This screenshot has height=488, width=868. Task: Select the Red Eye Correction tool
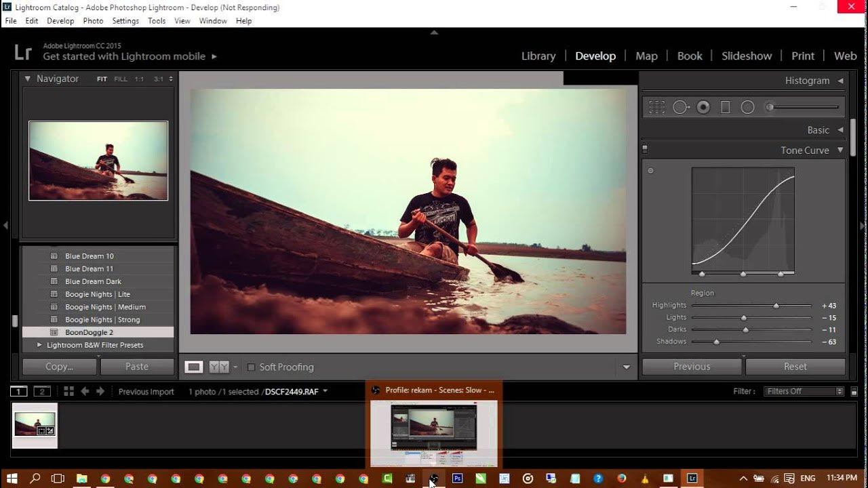[x=704, y=107]
